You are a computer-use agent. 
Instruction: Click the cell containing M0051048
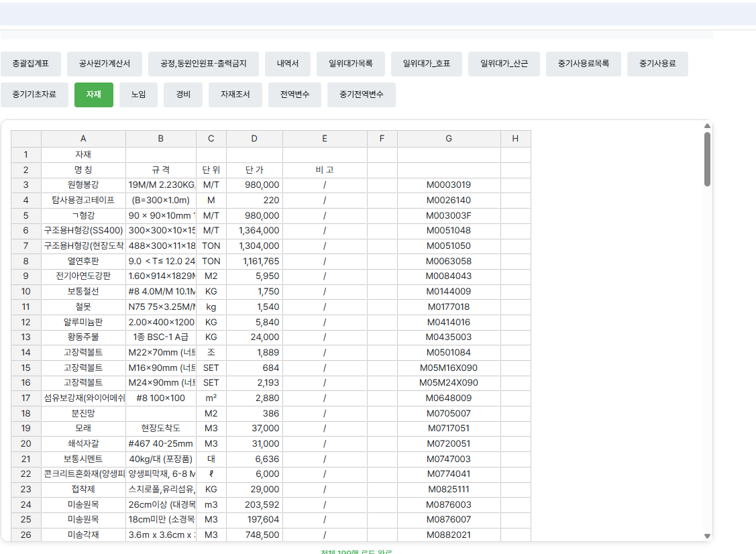click(x=449, y=230)
